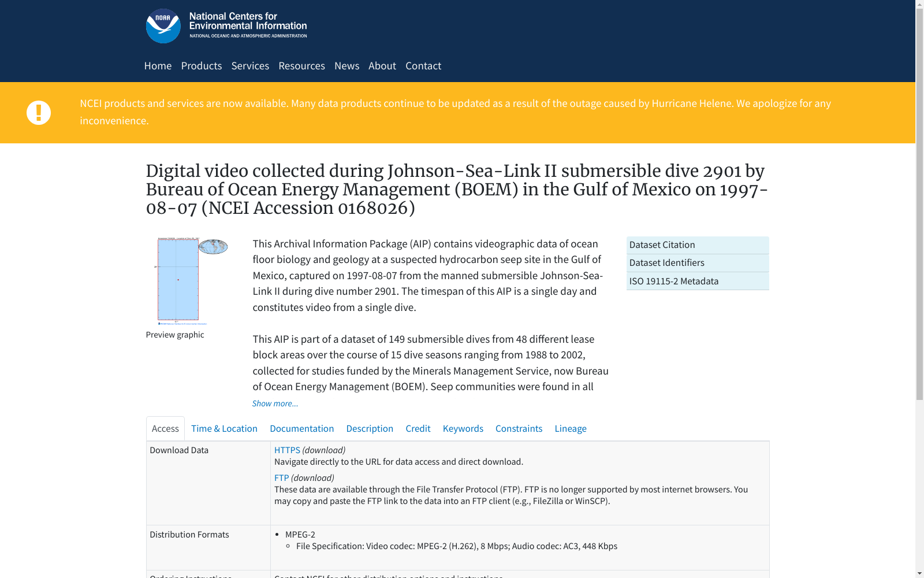Click Show more to expand the abstract
The image size is (924, 578).
pos(275,403)
